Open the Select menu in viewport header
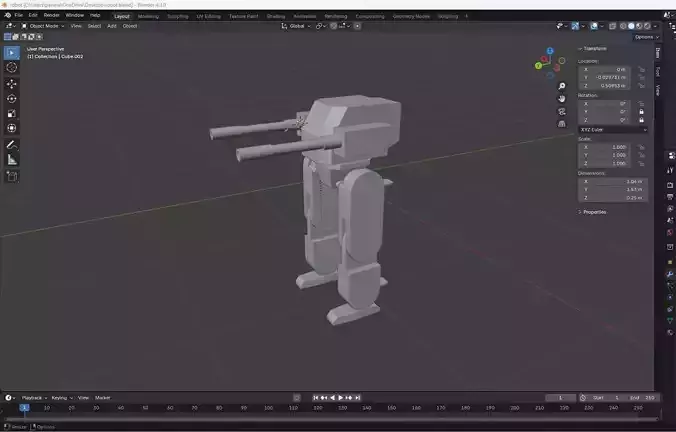This screenshot has height=432, width=676. pos(94,26)
